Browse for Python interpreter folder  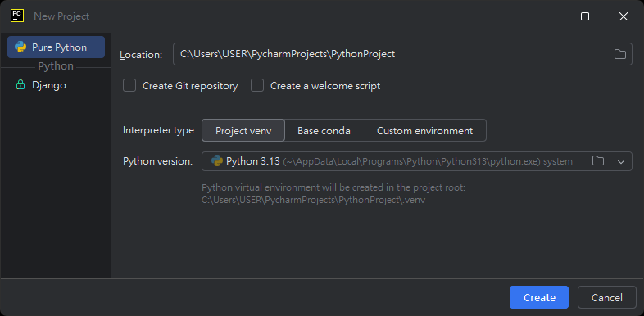(597, 161)
